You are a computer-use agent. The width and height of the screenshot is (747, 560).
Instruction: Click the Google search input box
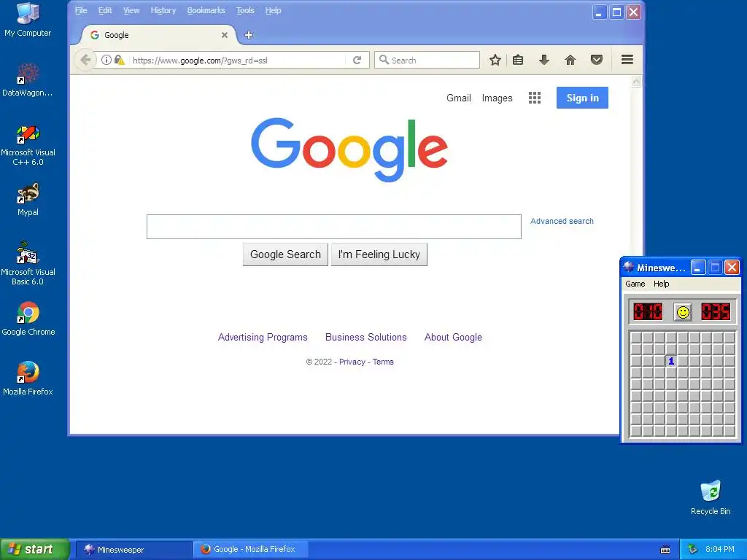point(334,227)
